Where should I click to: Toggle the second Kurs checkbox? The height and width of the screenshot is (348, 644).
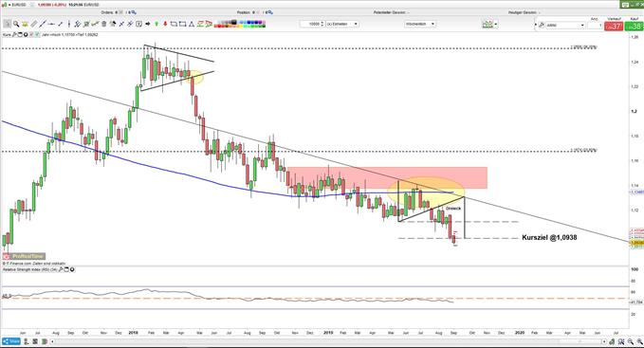click(x=37, y=34)
